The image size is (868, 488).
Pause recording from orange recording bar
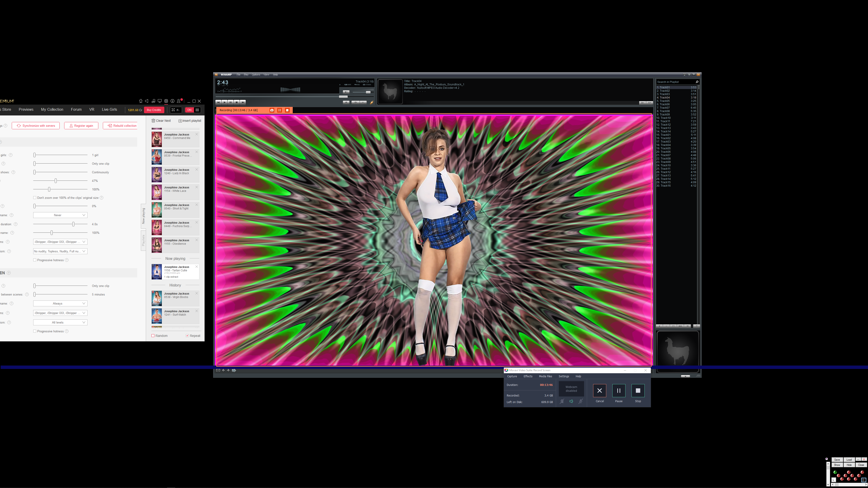coord(279,110)
